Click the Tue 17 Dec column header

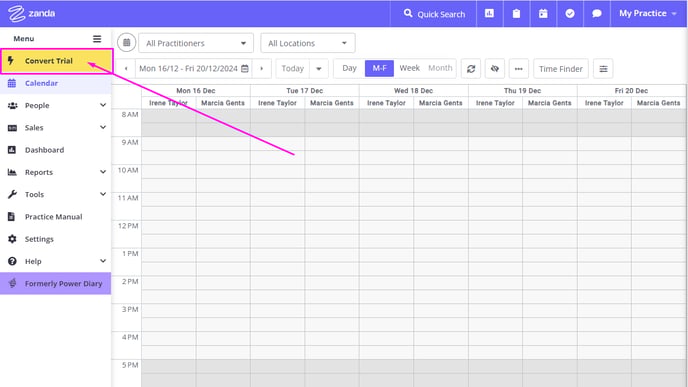point(305,91)
